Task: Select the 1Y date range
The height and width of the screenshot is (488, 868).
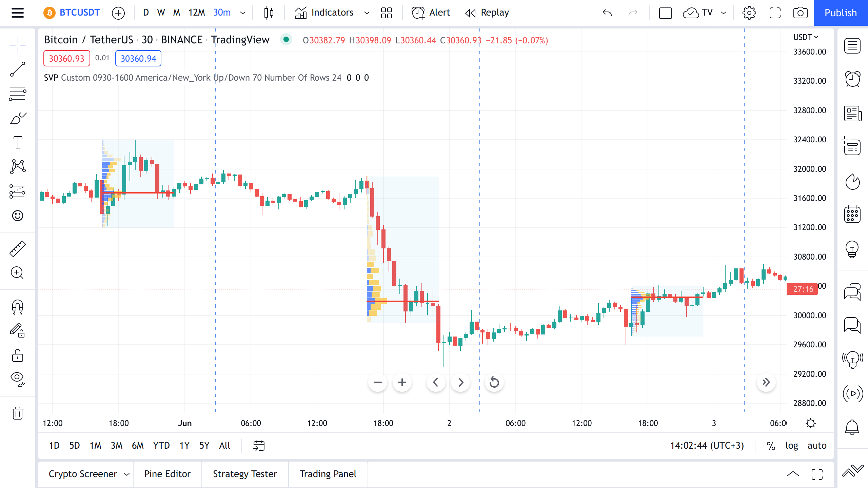Action: point(184,445)
